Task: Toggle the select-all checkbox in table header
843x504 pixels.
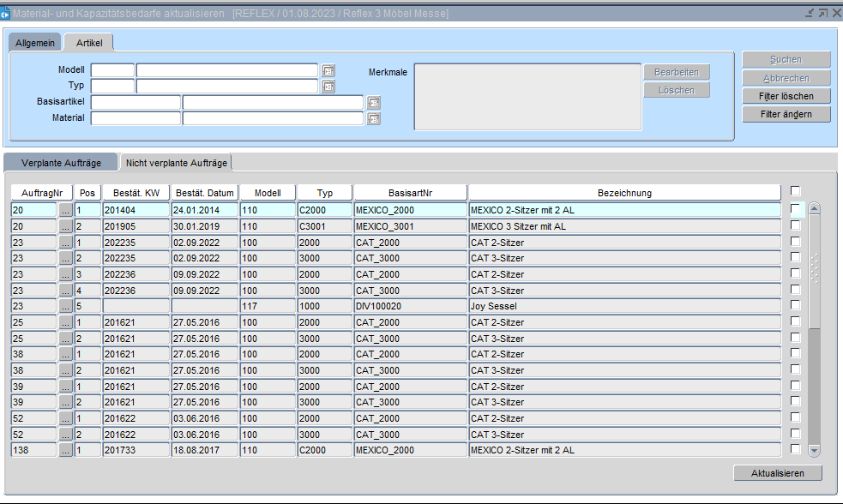Action: point(796,191)
